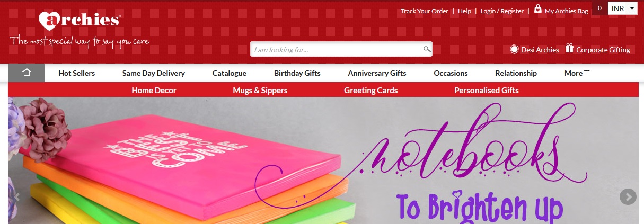Open the Relationship menu

point(516,73)
